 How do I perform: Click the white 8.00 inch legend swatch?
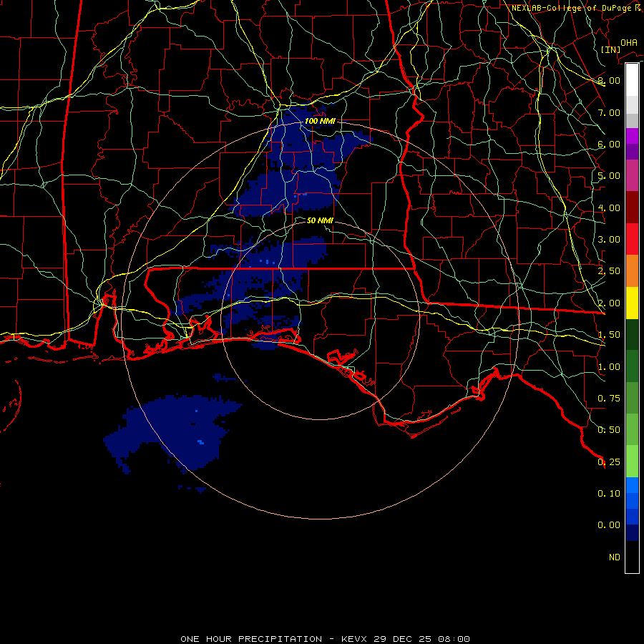(x=632, y=80)
